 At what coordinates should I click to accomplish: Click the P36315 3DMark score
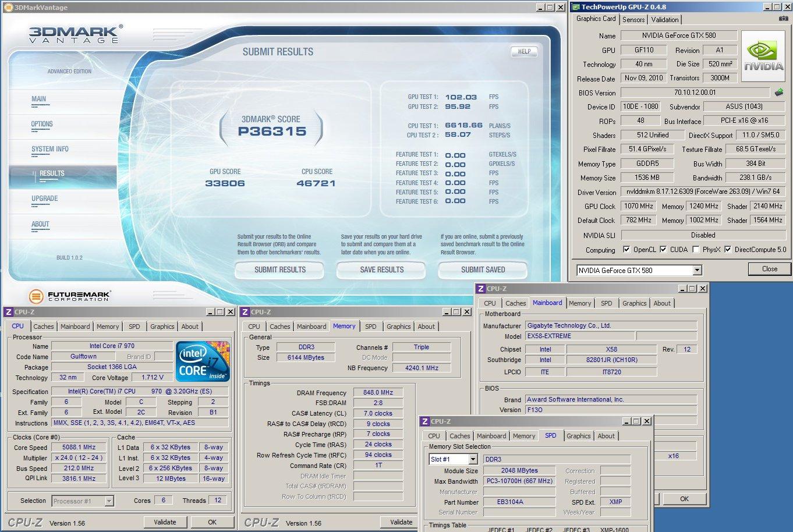click(272, 132)
